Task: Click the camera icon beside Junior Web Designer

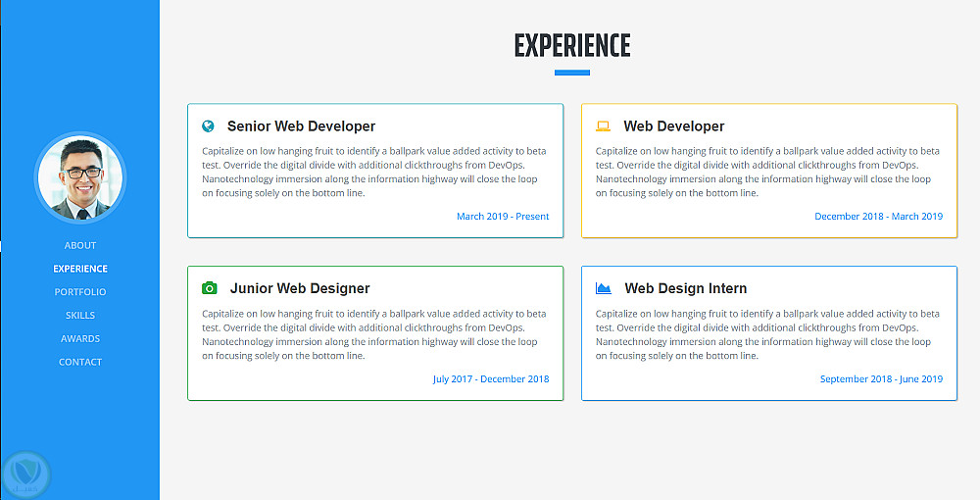Action: (x=209, y=288)
